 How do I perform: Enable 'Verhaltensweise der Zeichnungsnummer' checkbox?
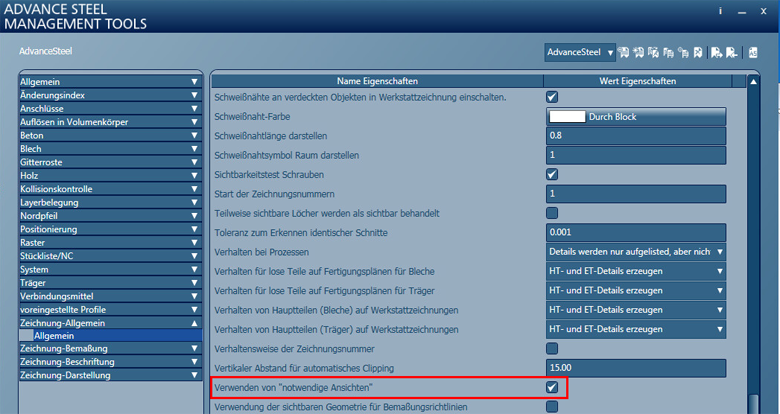pos(552,348)
